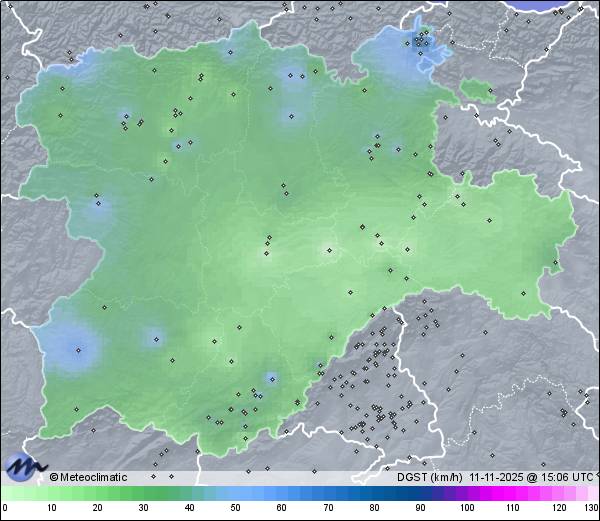Image resolution: width=600 pixels, height=521 pixels.
Task: Click the small blue spot in the southern green area
Action: (271, 378)
